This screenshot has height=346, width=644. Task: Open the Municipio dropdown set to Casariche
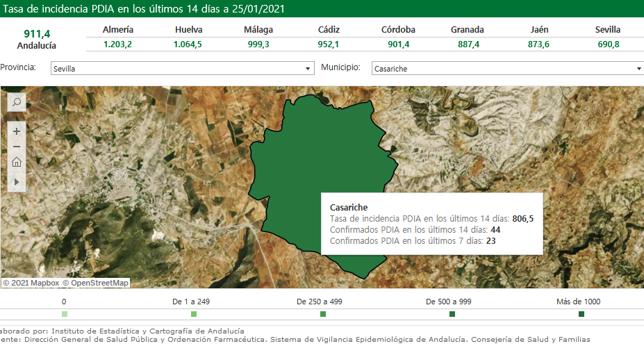(507, 69)
